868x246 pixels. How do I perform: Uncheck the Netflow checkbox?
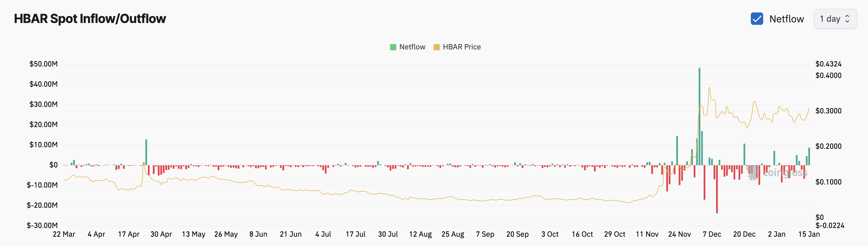pyautogui.click(x=757, y=19)
